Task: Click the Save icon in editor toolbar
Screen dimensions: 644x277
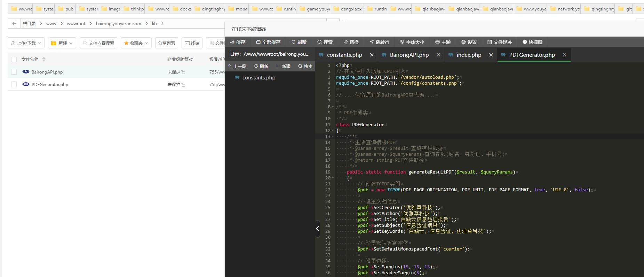Action: pyautogui.click(x=238, y=42)
